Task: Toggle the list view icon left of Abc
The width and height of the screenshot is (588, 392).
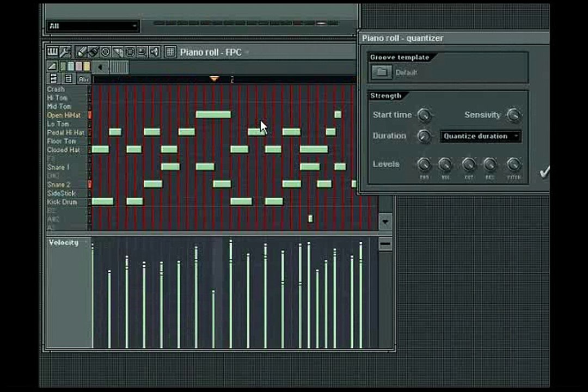Action: click(68, 78)
